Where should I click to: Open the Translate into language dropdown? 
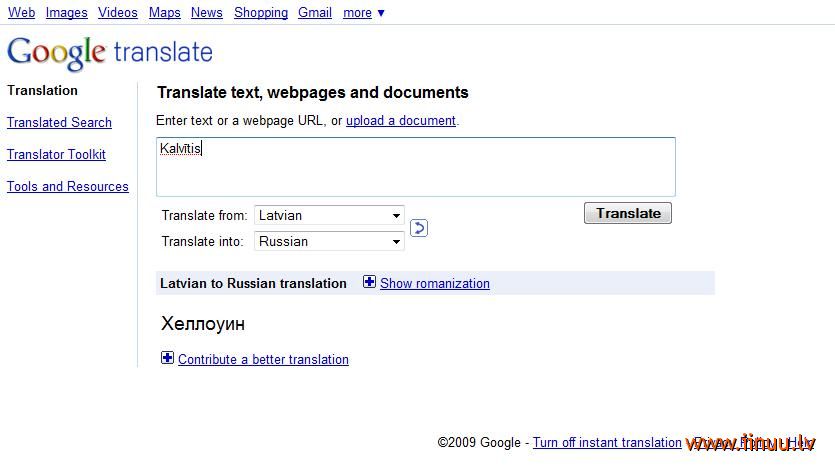329,241
